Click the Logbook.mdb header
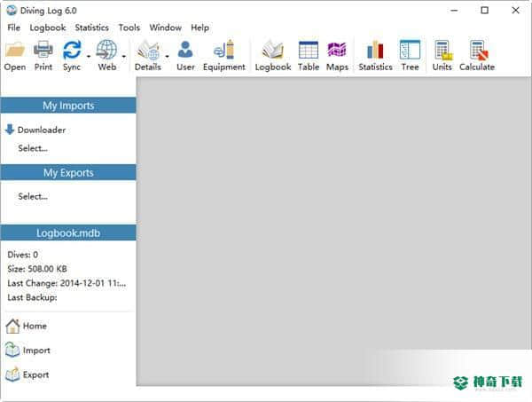532x402 pixels. pos(68,233)
